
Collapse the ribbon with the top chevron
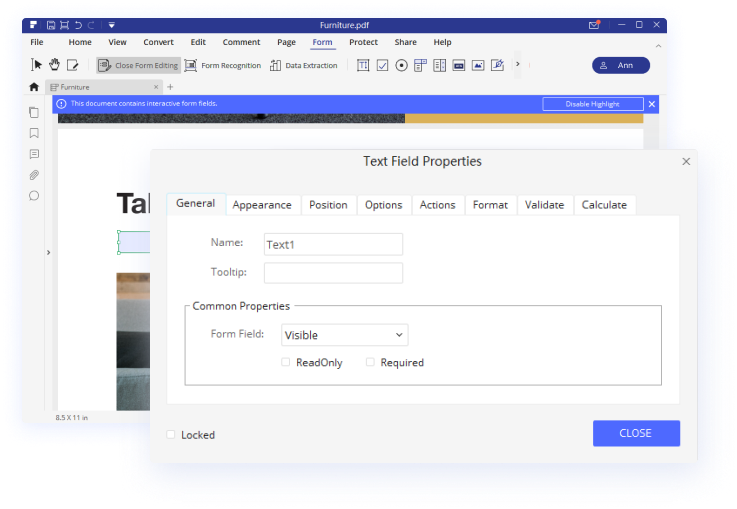coord(659,46)
